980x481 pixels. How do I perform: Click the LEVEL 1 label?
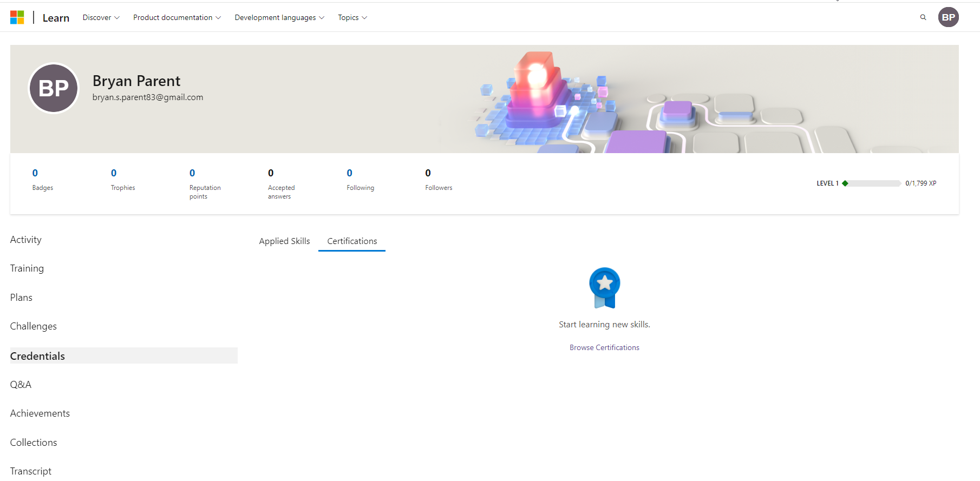(827, 183)
